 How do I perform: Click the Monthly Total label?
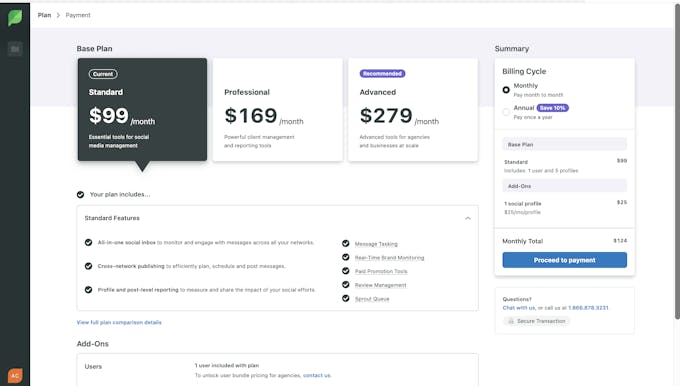coord(522,241)
